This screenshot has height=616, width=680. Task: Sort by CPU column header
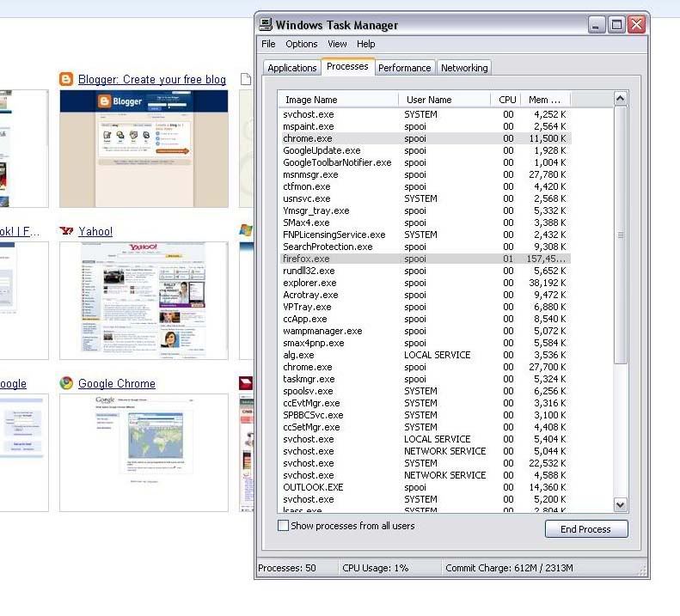[506, 100]
